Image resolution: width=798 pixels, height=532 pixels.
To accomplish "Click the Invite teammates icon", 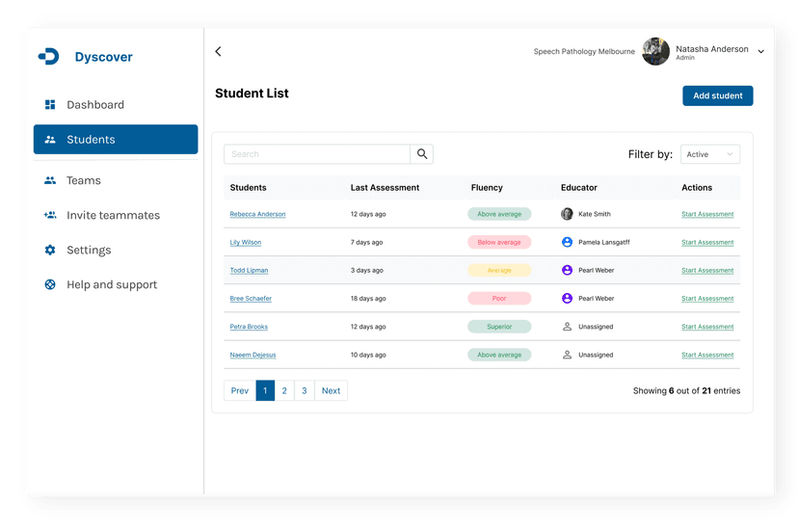I will click(50, 216).
